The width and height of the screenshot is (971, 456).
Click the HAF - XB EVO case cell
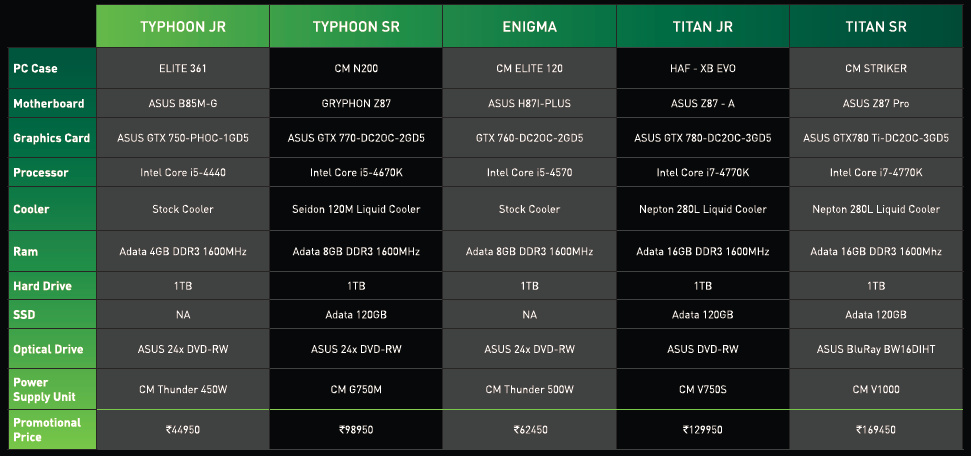point(703,68)
